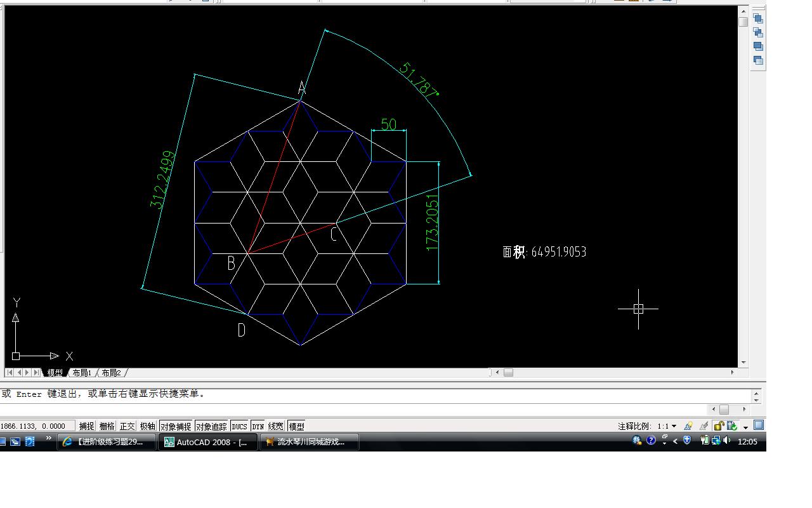
Task: Expand quick launch chevron on taskbar
Action: [49, 438]
